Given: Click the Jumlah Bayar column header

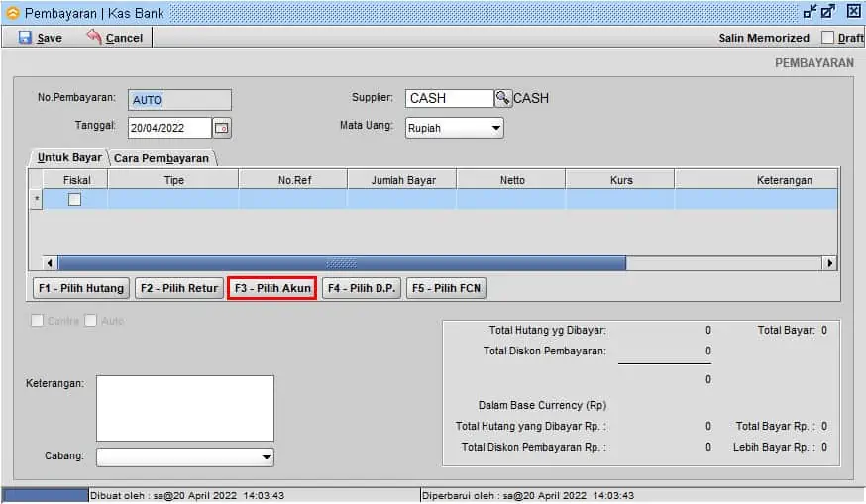Looking at the screenshot, I should pos(402,180).
